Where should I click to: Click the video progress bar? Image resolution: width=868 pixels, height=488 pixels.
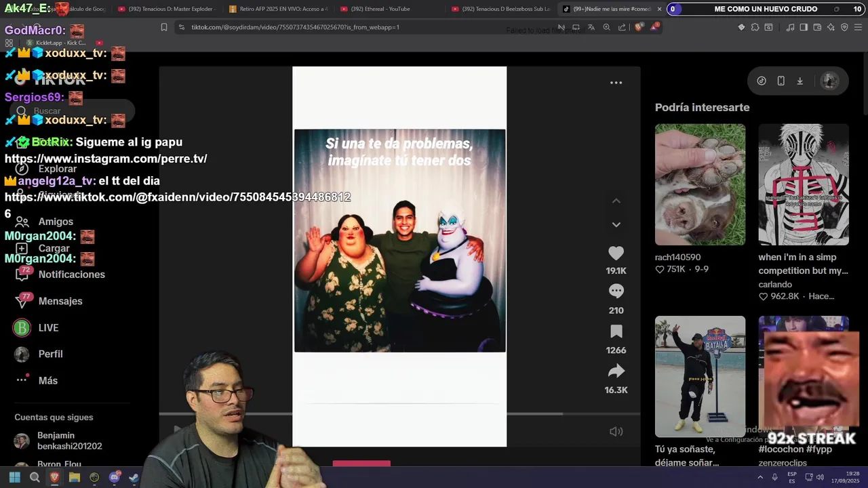399,413
